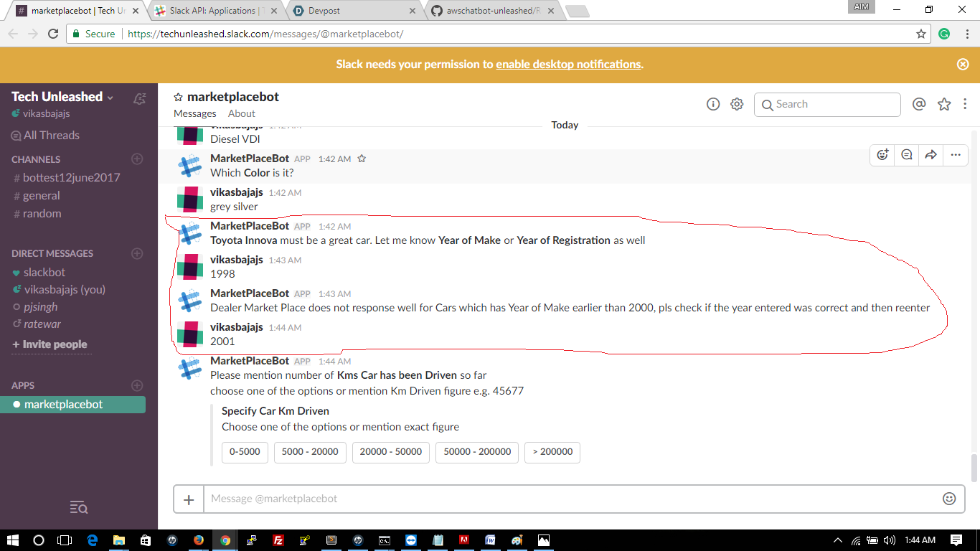
Task: Choose 50000 - 200000 km option
Action: coord(477,452)
